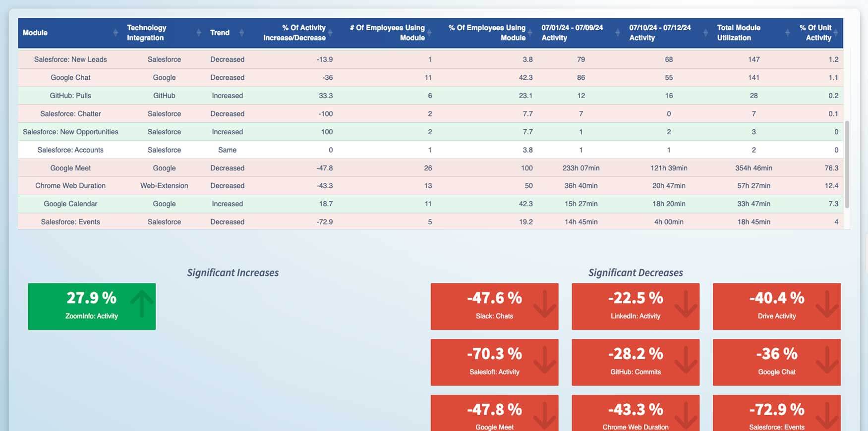Click the table's vertical scrollbar thumb
The width and height of the screenshot is (868, 431).
[847, 164]
